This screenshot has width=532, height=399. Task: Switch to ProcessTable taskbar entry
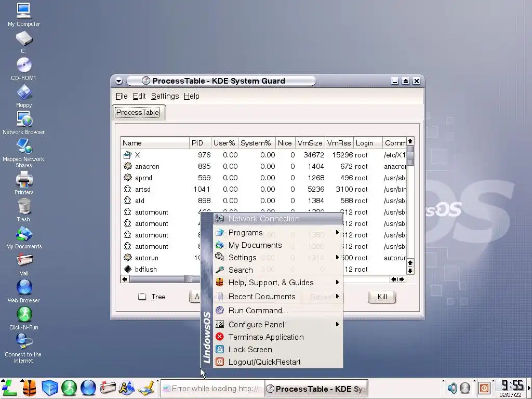(316, 389)
